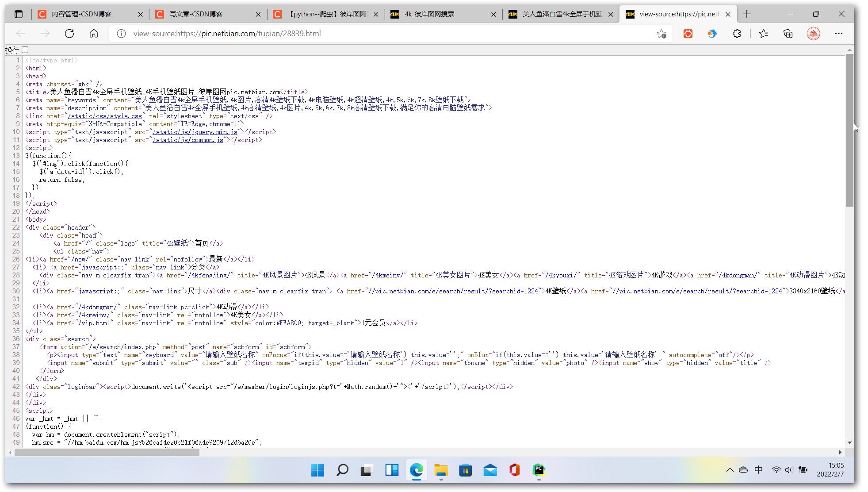Select the view-source tab
Viewport: 868px width, 492px height.
[x=678, y=14]
